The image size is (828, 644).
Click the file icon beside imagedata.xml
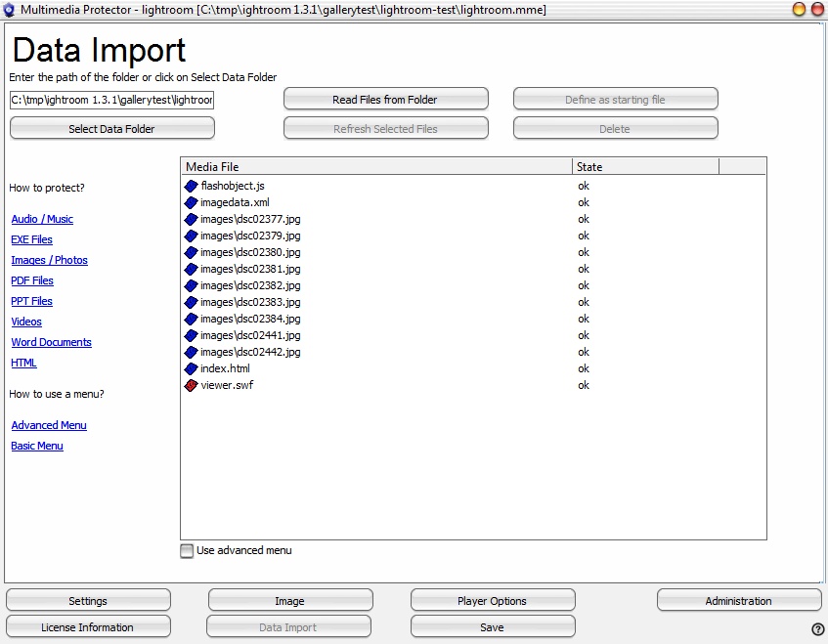pos(191,202)
